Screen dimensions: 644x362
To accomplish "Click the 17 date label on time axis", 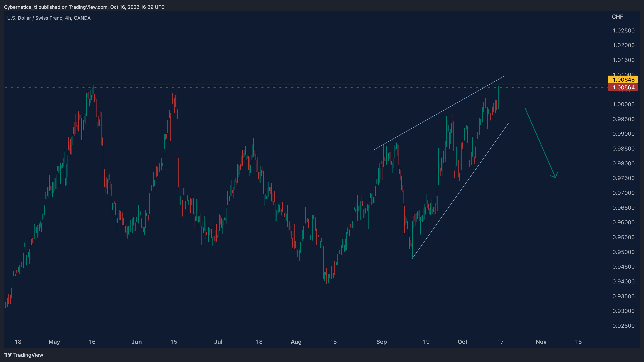I will [x=500, y=342].
